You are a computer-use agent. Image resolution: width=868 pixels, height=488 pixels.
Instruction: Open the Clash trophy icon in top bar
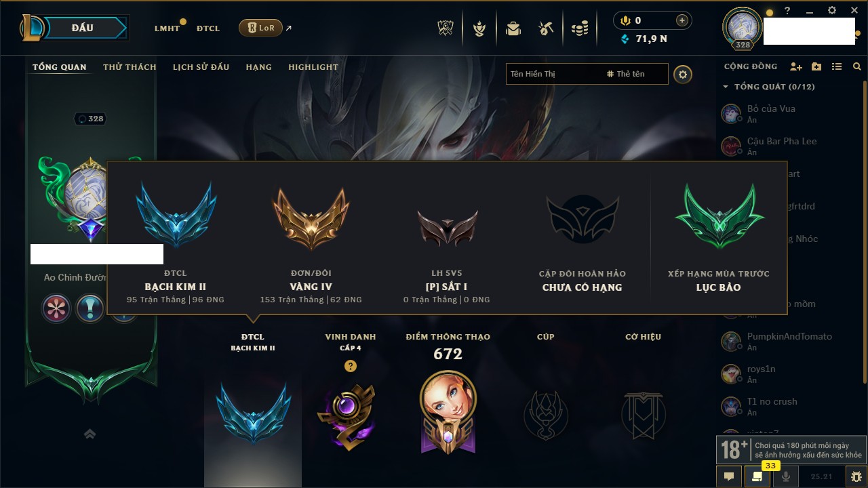(x=446, y=28)
